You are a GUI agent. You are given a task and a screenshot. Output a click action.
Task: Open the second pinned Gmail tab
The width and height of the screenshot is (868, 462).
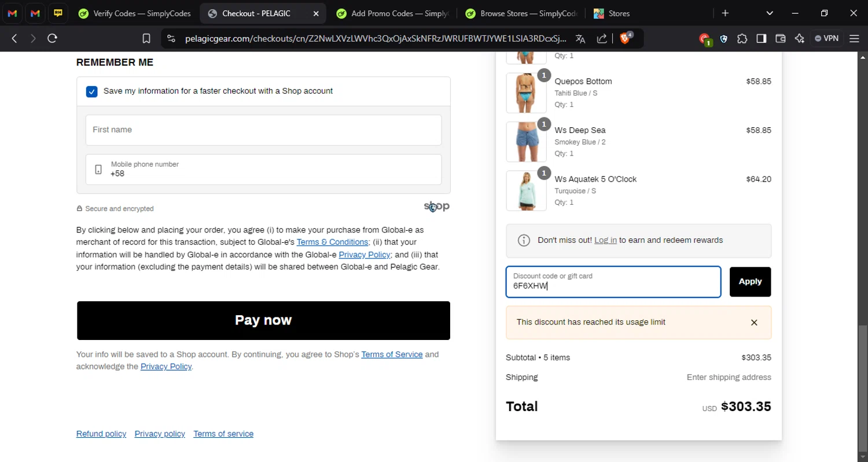point(35,13)
